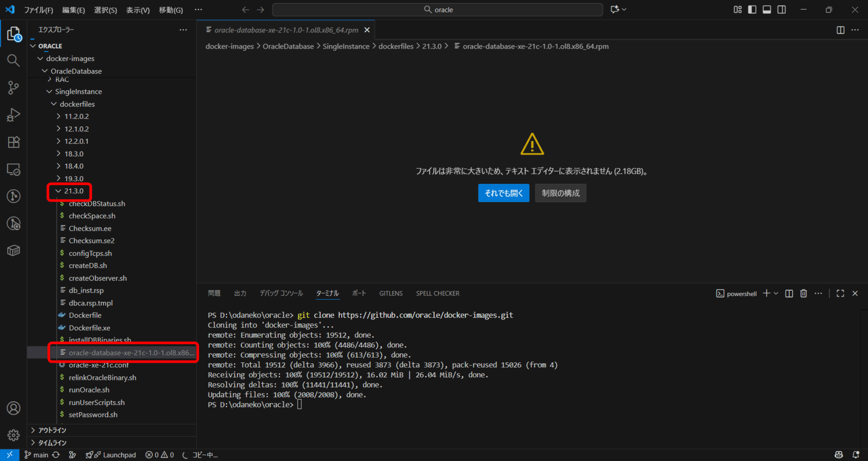Viewport: 868px width, 461px height.
Task: Toggle the secondary sidebar visibility
Action: [782, 9]
